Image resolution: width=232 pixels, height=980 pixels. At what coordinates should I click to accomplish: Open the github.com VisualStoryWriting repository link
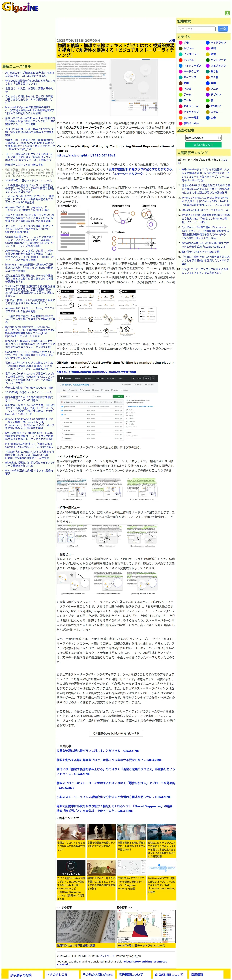tap(96, 372)
